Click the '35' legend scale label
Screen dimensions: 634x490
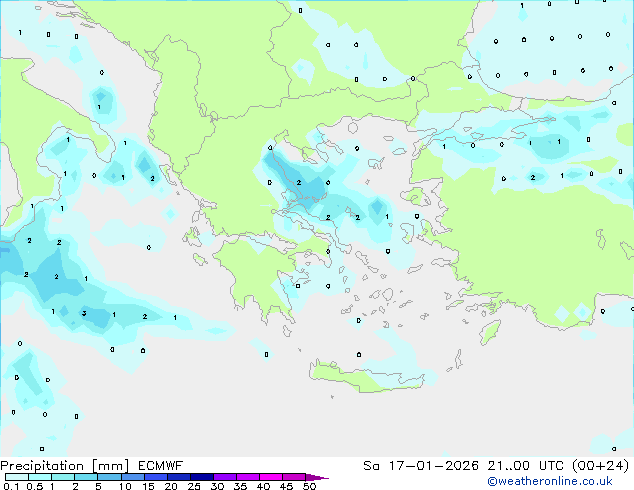click(x=240, y=486)
